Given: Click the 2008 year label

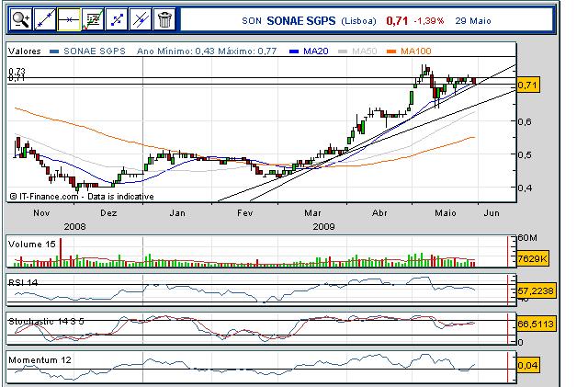Looking at the screenshot, I should [x=74, y=227].
